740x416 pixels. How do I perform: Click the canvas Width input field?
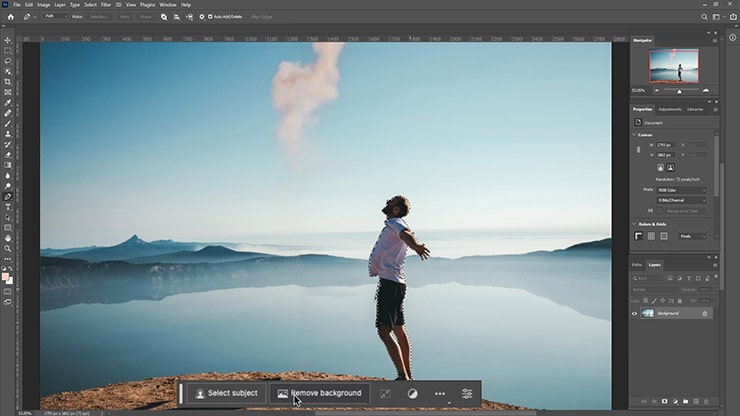665,145
